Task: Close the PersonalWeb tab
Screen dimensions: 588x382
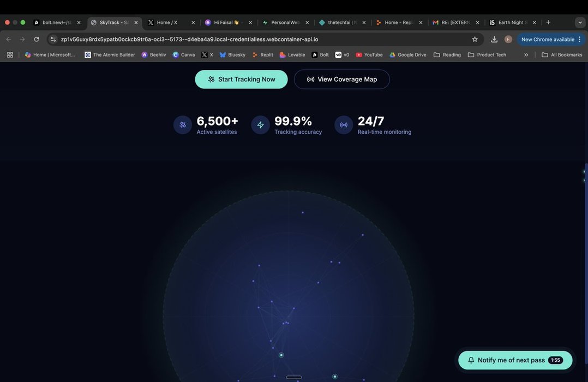Action: [307, 22]
